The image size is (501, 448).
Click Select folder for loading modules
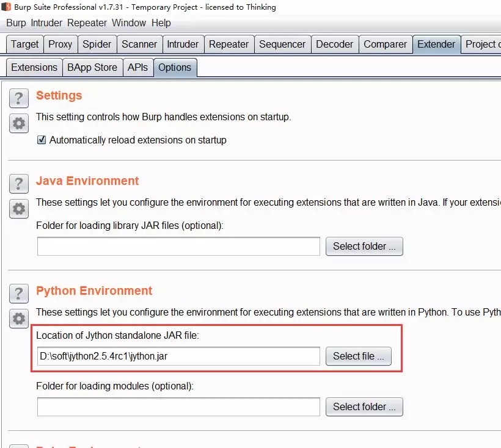tap(364, 407)
